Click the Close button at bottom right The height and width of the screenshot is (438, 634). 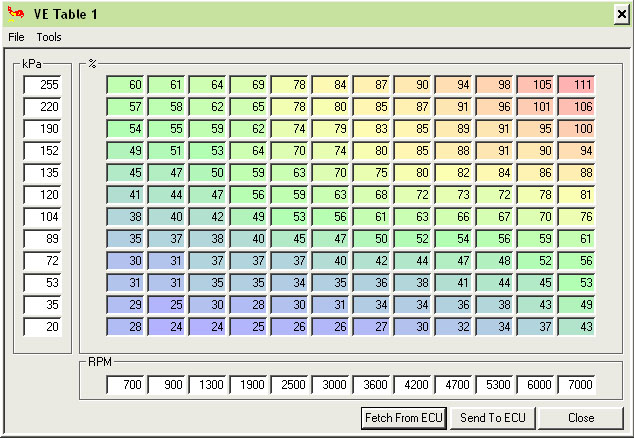(x=581, y=417)
